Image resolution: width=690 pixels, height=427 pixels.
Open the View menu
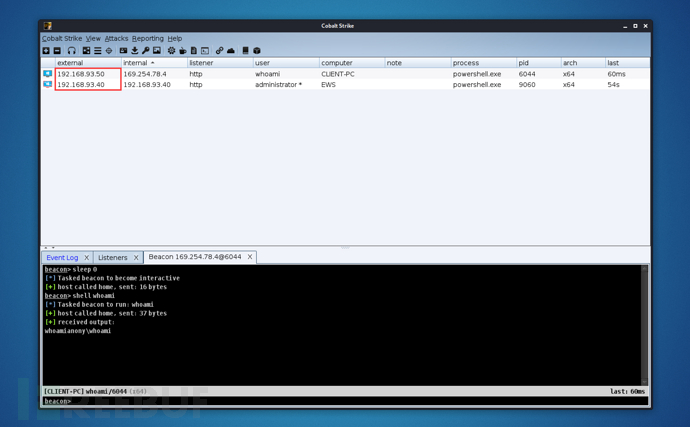(x=93, y=38)
